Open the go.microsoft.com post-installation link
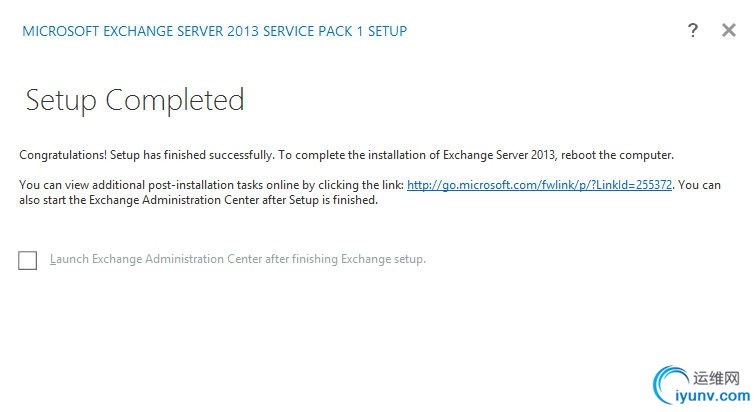 point(539,185)
